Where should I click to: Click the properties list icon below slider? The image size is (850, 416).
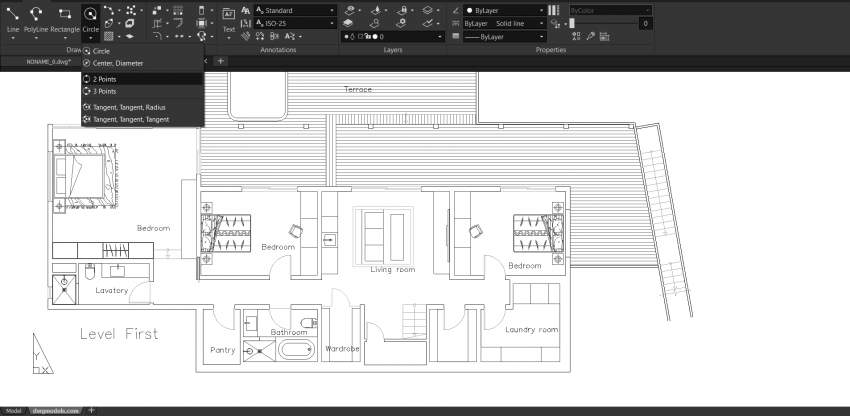tap(604, 36)
